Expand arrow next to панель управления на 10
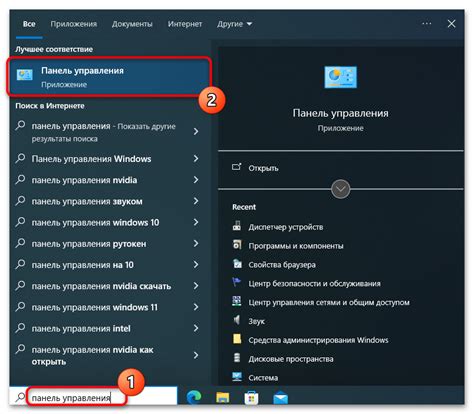The image size is (474, 414). [196, 265]
